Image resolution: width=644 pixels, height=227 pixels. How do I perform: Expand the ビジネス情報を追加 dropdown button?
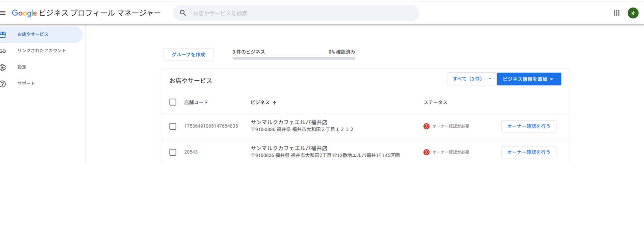pyautogui.click(x=529, y=79)
